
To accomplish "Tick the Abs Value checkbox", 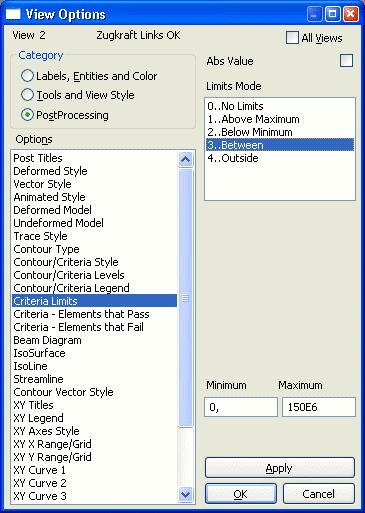I will click(x=346, y=61).
